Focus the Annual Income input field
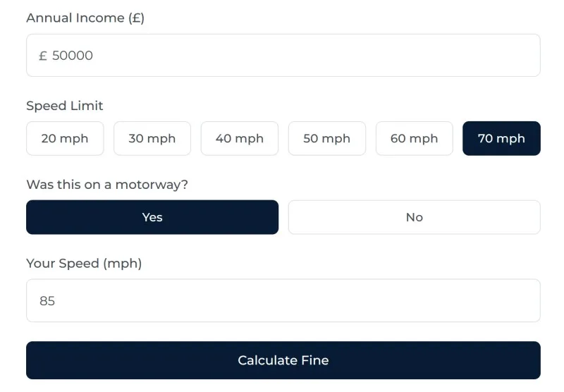Image resolution: width=564 pixels, height=392 pixels. coord(283,55)
